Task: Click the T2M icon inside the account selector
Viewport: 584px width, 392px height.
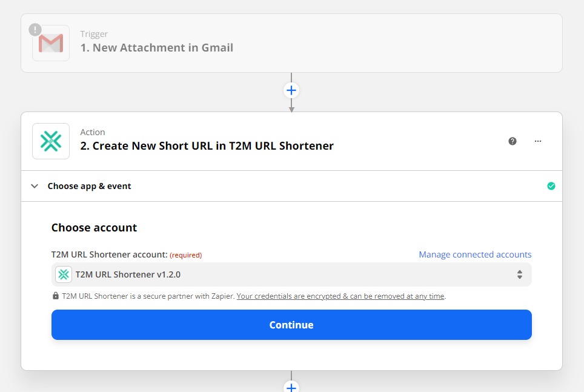Action: coord(64,274)
